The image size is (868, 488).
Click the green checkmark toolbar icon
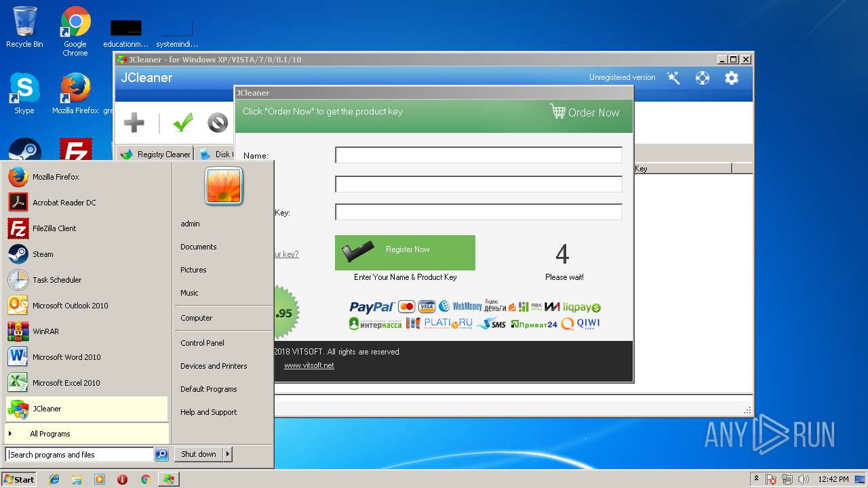coord(182,123)
